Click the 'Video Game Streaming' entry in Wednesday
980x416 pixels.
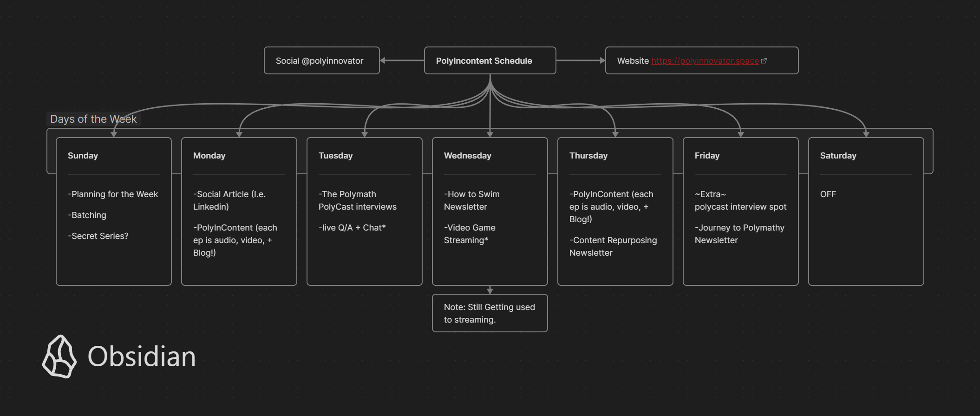tap(469, 234)
